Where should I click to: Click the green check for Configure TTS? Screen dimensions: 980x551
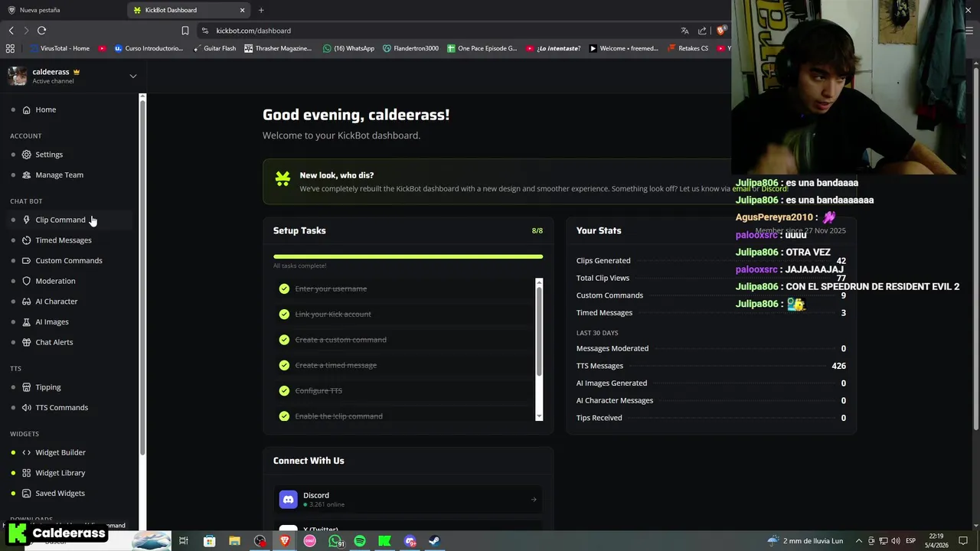[x=284, y=390]
